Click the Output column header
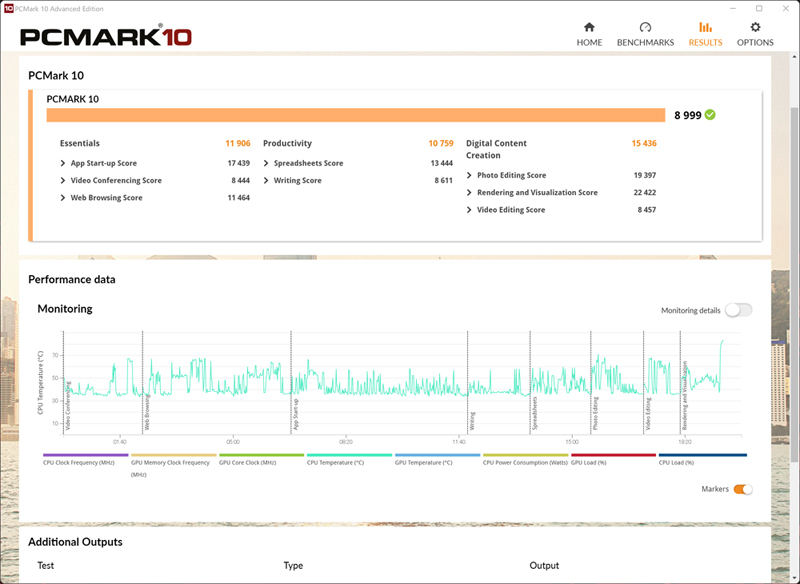The image size is (800, 584). (544, 565)
